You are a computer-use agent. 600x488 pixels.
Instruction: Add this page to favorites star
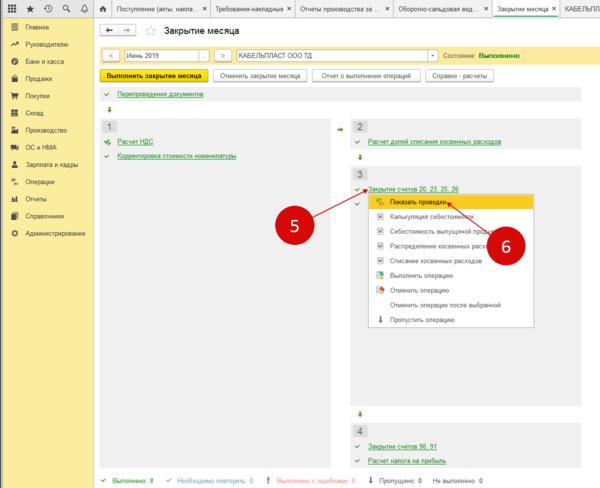[x=150, y=31]
